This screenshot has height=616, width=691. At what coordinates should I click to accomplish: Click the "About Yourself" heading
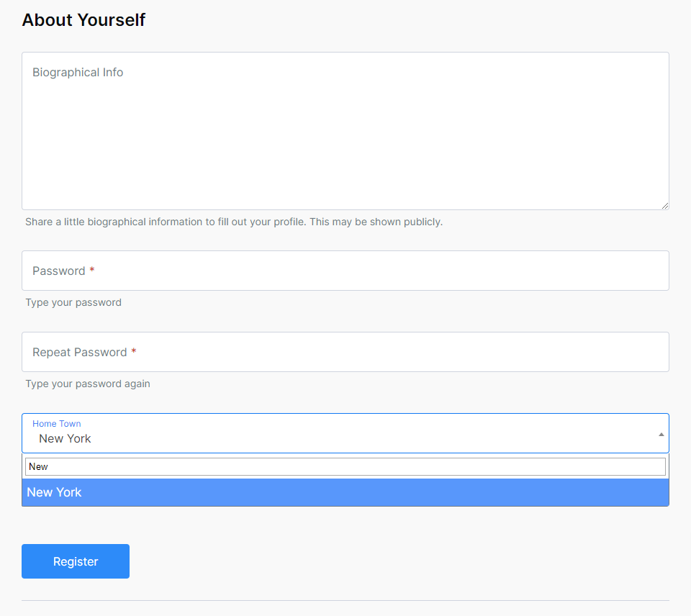click(83, 20)
